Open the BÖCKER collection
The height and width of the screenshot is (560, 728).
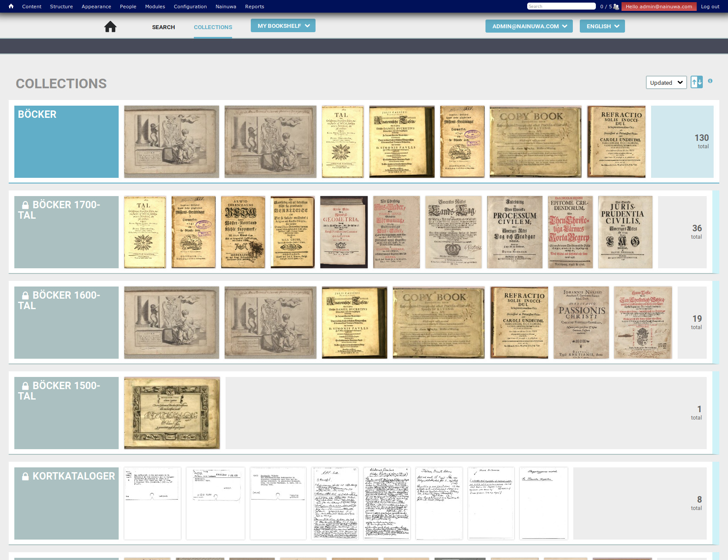(66, 142)
